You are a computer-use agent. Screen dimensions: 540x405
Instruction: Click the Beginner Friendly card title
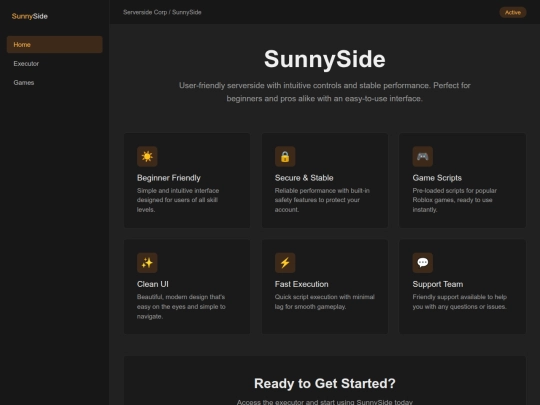(x=168, y=178)
